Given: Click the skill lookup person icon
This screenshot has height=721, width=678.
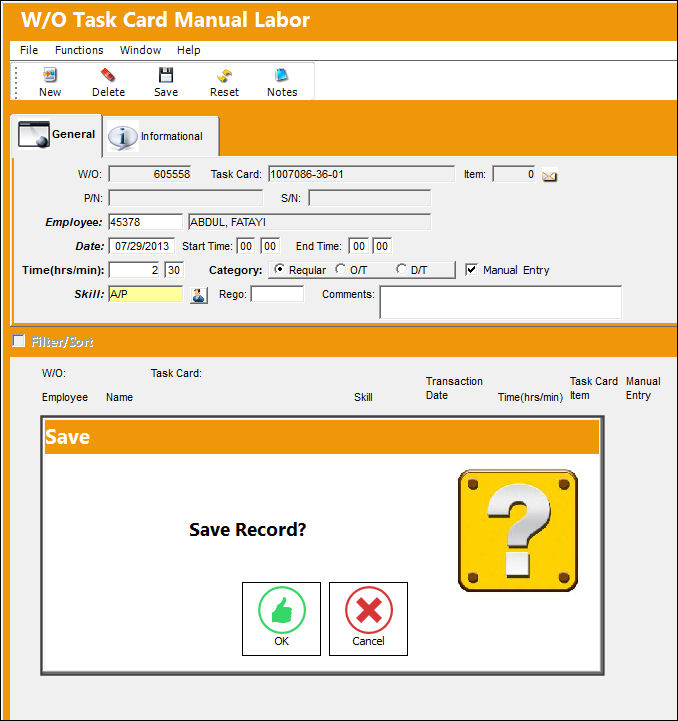Looking at the screenshot, I should click(x=199, y=295).
